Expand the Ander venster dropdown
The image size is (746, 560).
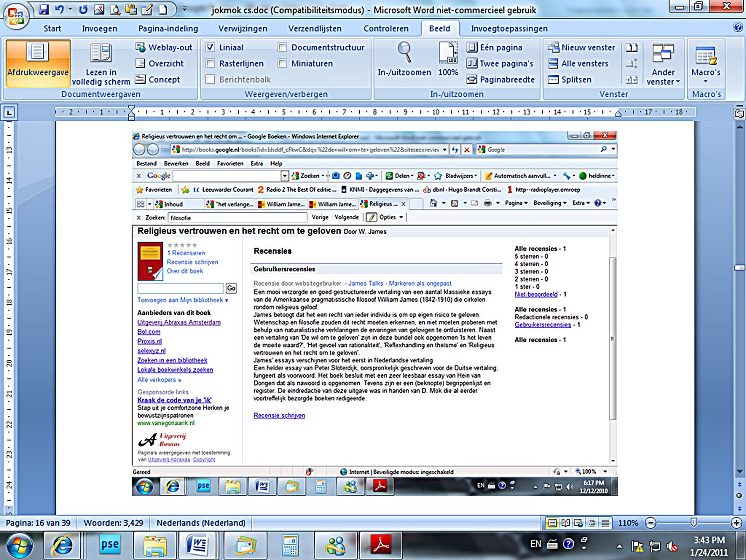click(x=663, y=64)
